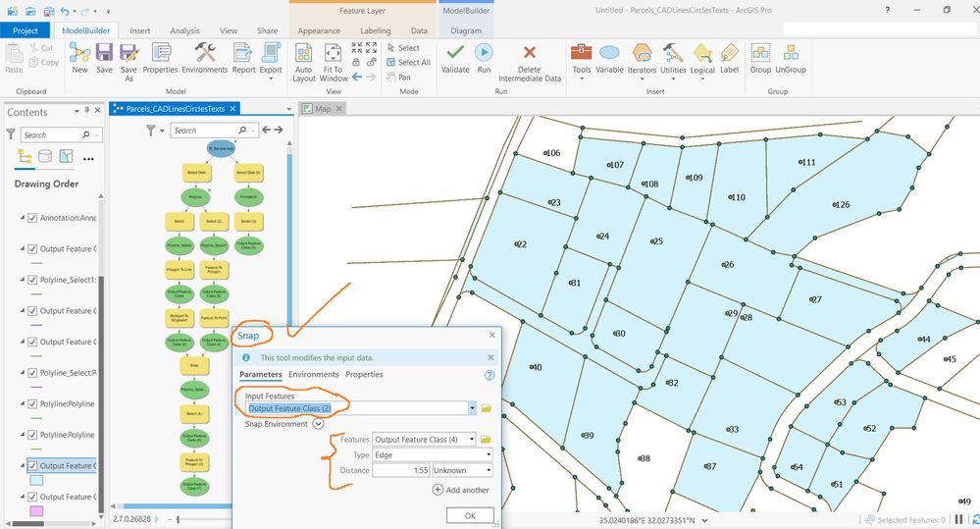Select Fit To Window icon

tap(334, 54)
